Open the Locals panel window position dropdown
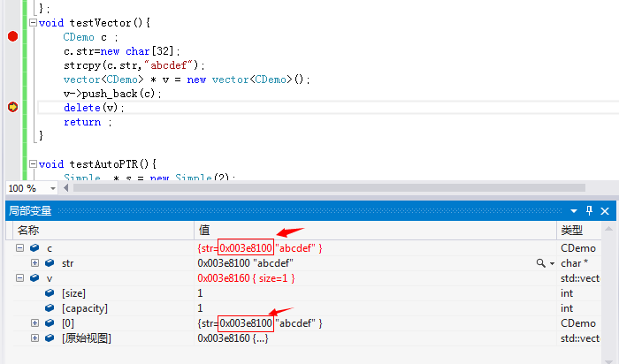The image size is (619, 364). point(574,211)
